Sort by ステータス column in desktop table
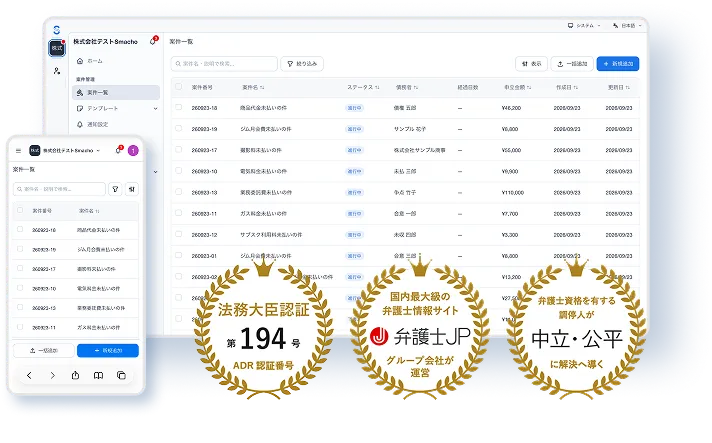712x443 pixels. tap(363, 87)
